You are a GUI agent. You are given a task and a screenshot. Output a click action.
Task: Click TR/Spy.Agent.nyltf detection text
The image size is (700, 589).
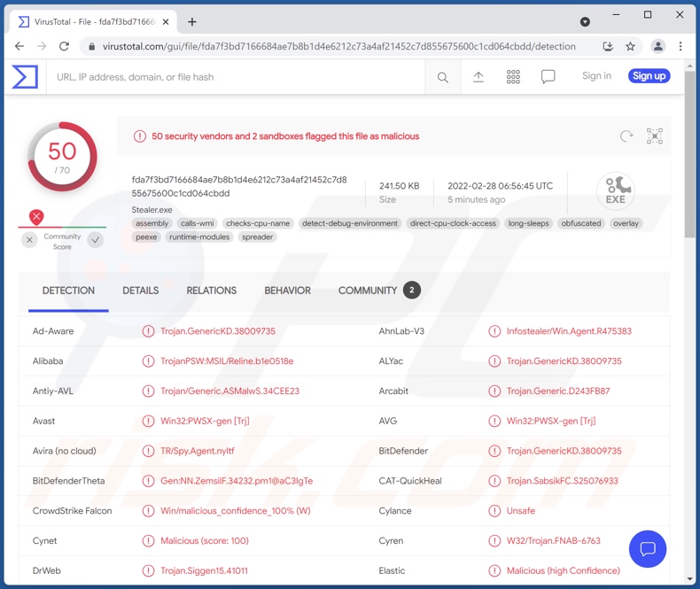coord(198,451)
